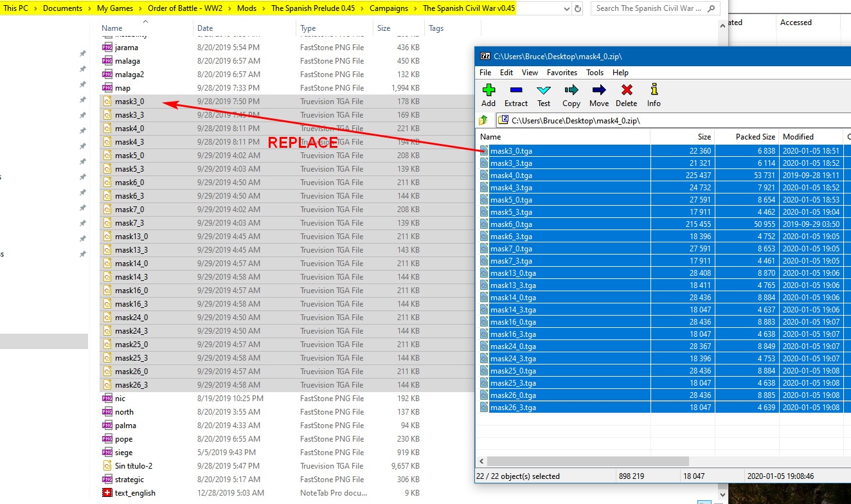Refresh the Explorer folder view
Viewport: 851px width, 504px height.
[x=578, y=9]
